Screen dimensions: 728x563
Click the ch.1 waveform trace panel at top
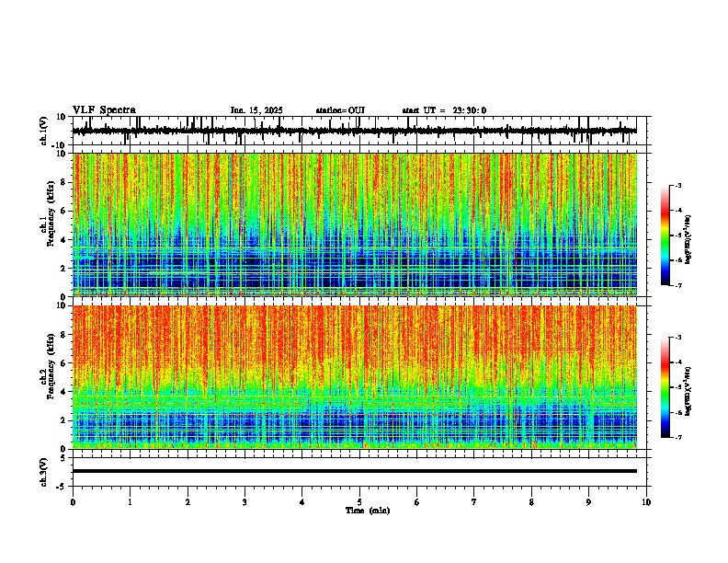[x=361, y=131]
